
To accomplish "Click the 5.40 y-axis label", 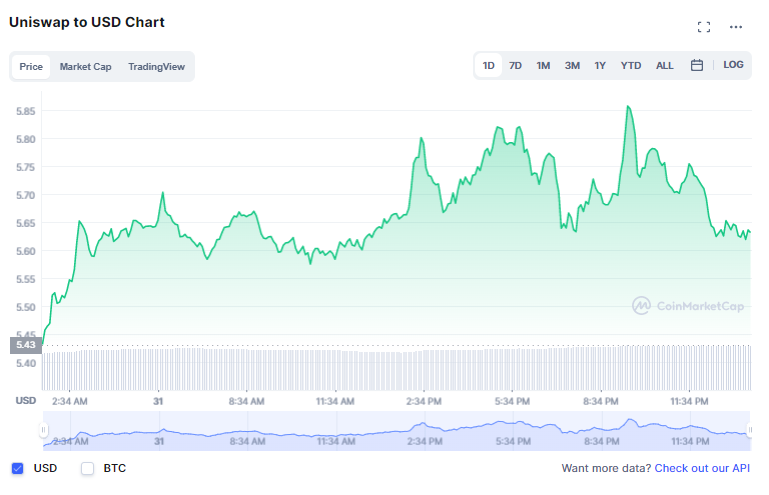I will (26, 364).
